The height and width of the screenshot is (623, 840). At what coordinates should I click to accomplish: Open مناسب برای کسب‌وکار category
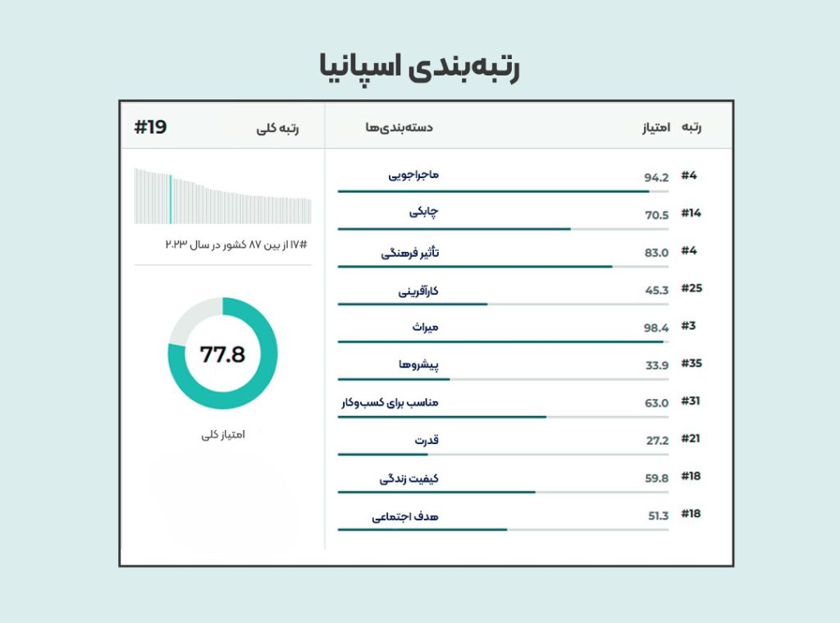coord(390,403)
